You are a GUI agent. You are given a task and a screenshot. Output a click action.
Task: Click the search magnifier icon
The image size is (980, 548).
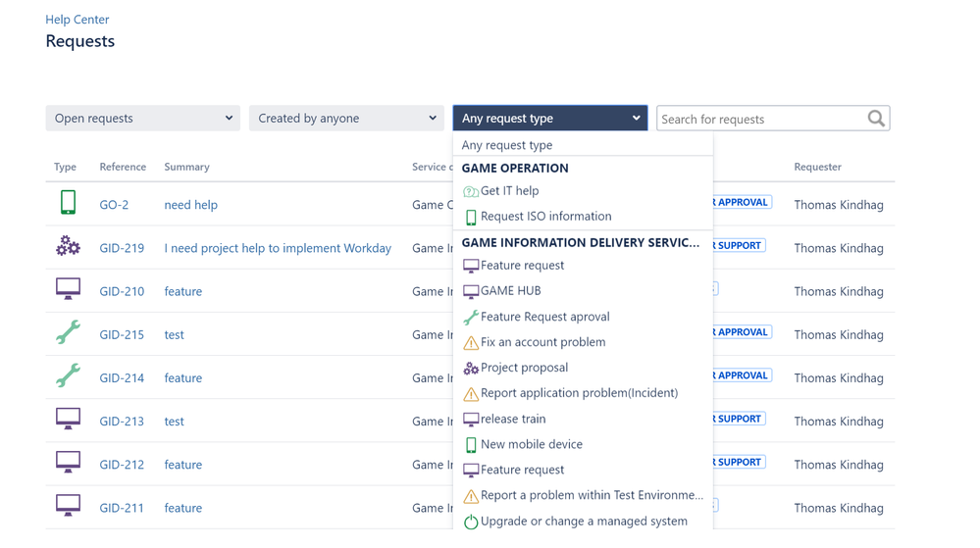point(876,118)
